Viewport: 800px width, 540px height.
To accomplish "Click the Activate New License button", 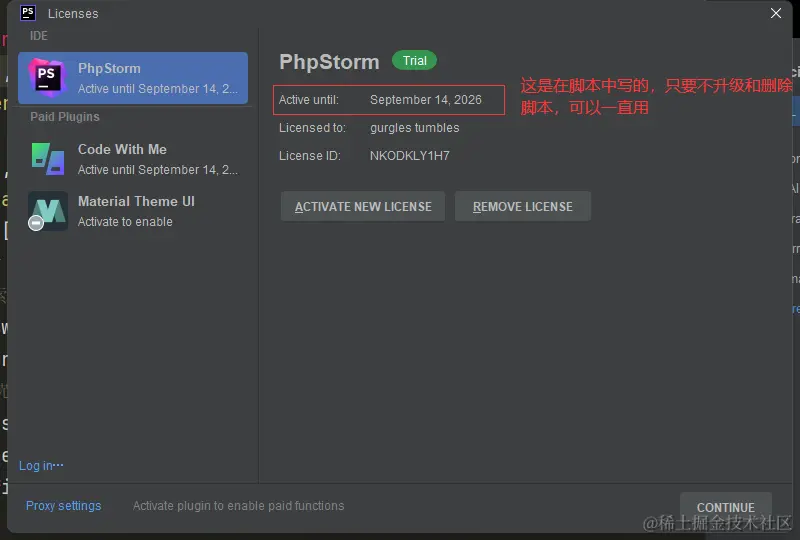I will point(363,206).
